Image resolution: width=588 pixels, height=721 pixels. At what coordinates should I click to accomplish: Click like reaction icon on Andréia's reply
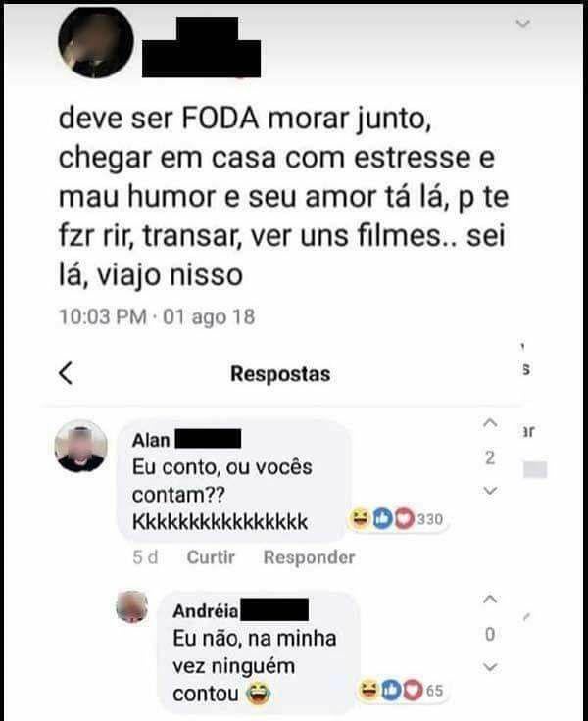click(x=391, y=690)
